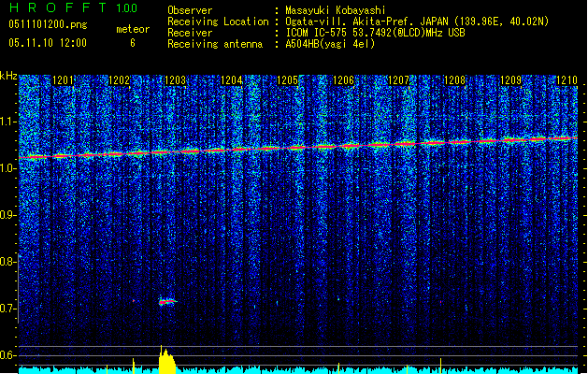
Task: Click the 1203 time marker
Action: [175, 80]
